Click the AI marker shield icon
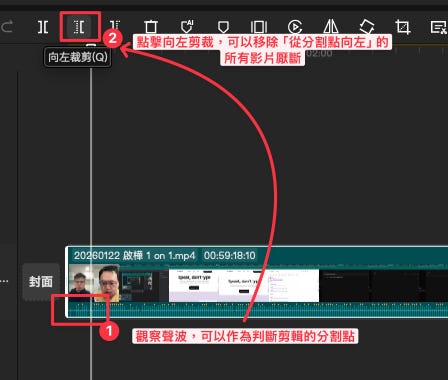The width and height of the screenshot is (448, 380). click(187, 27)
